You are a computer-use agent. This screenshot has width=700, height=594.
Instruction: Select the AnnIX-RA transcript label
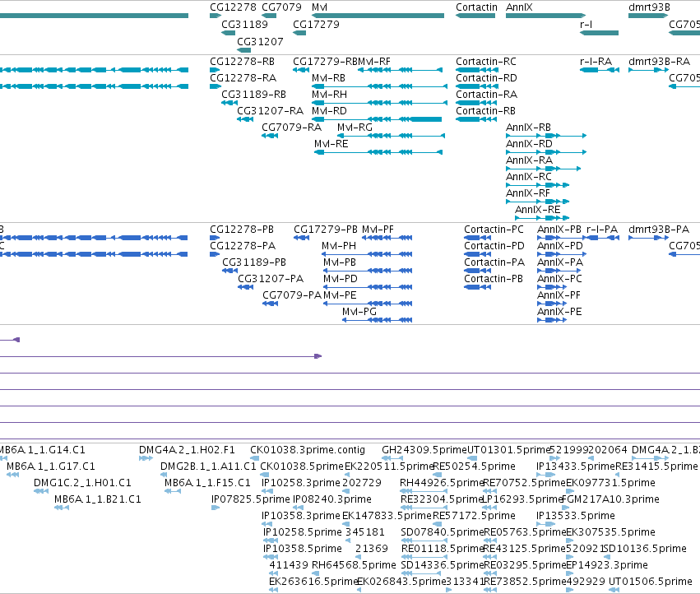pos(529,160)
